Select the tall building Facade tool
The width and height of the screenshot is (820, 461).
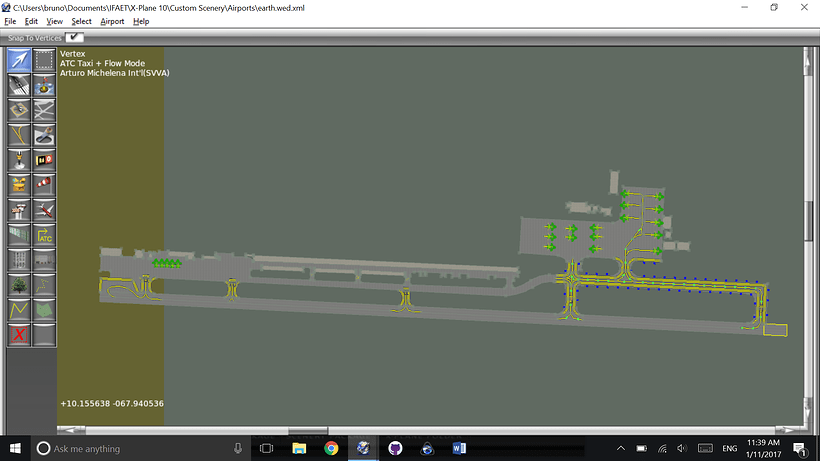(x=19, y=260)
